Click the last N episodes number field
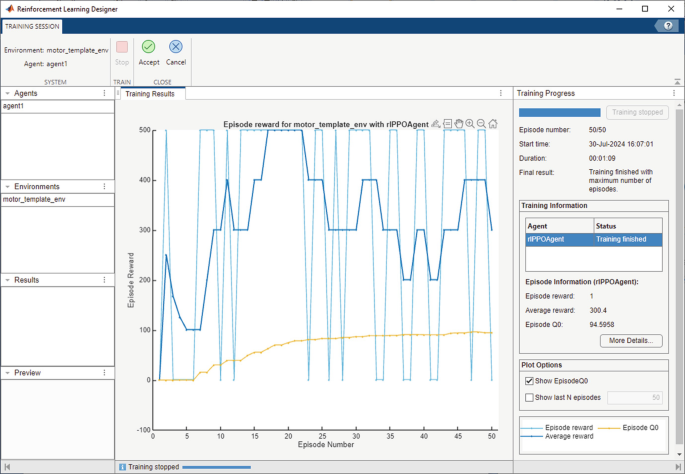The width and height of the screenshot is (685, 474). tap(635, 398)
